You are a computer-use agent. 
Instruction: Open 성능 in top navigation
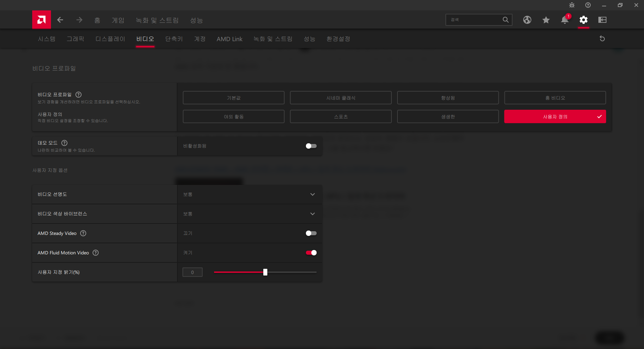point(197,20)
